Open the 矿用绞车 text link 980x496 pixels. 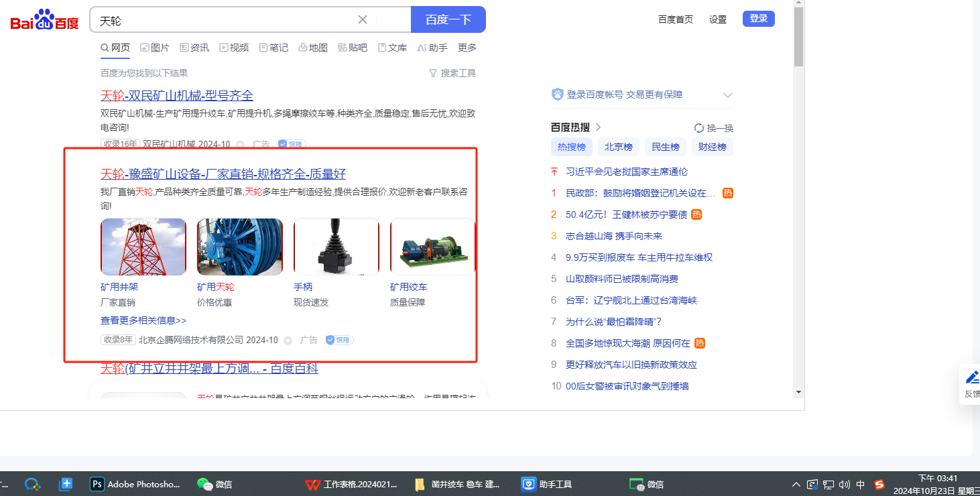tap(409, 287)
